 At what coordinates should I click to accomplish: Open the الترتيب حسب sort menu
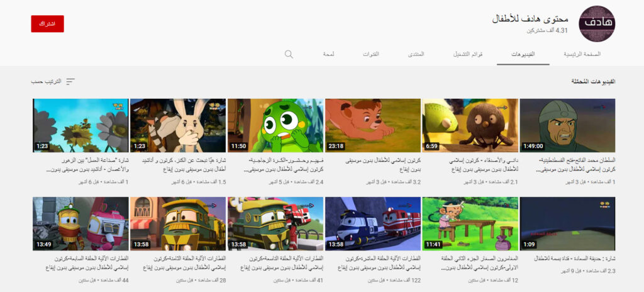(53, 82)
